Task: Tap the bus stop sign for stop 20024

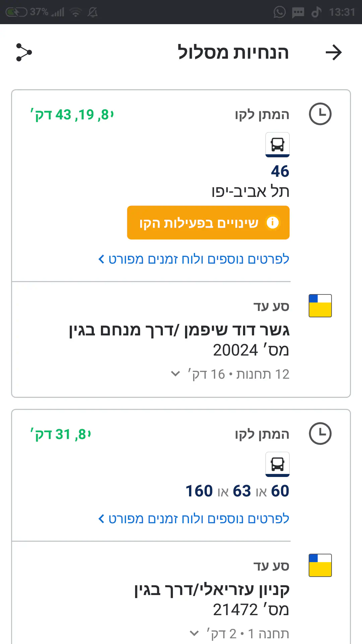Action: pos(320,306)
